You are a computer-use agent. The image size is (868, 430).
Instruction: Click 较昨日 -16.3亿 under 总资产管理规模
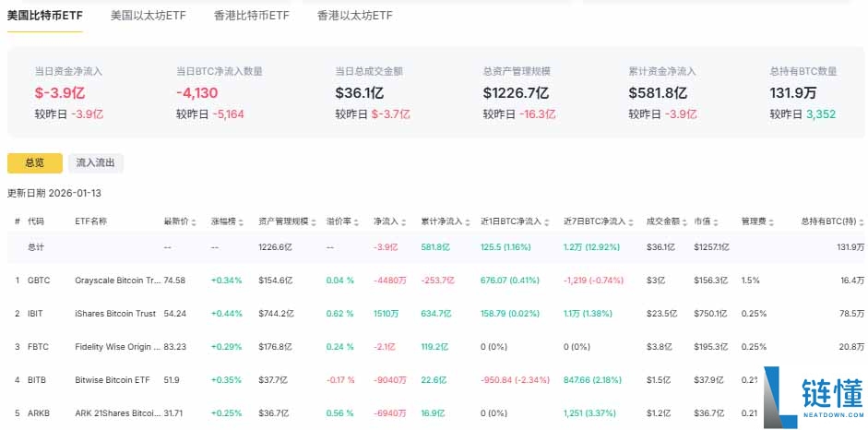click(519, 114)
